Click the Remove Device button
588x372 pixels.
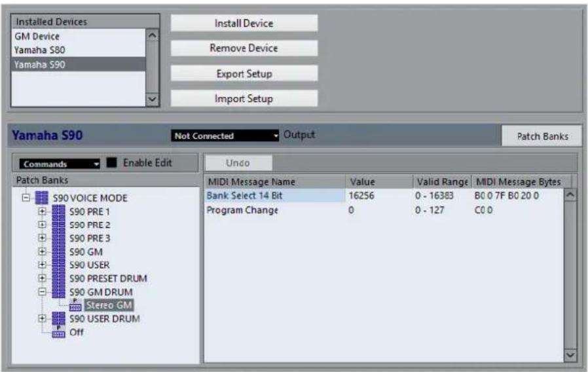click(244, 48)
